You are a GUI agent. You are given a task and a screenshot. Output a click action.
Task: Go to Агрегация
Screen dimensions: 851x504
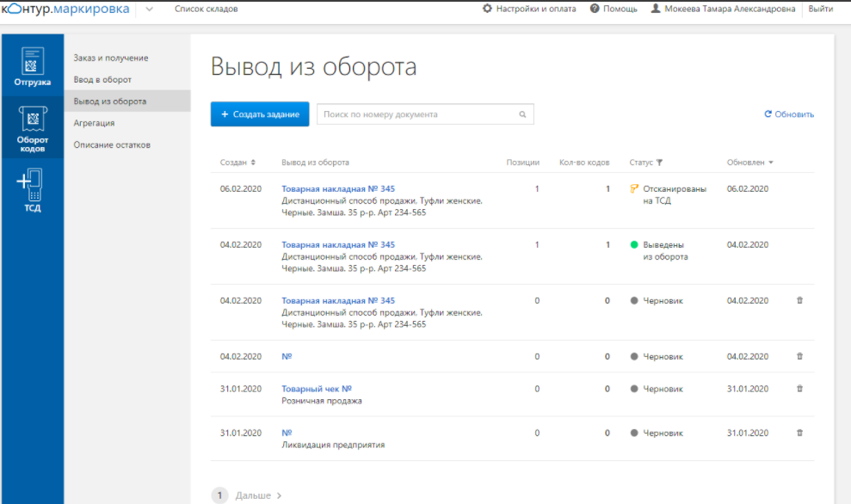point(94,123)
